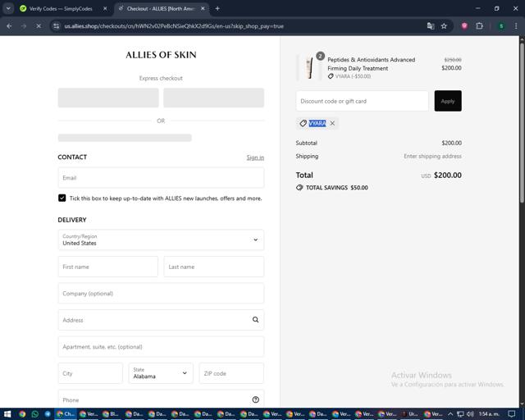Click the ALLIES OF SKIN logo
The image size is (525, 420).
pyautogui.click(x=161, y=55)
